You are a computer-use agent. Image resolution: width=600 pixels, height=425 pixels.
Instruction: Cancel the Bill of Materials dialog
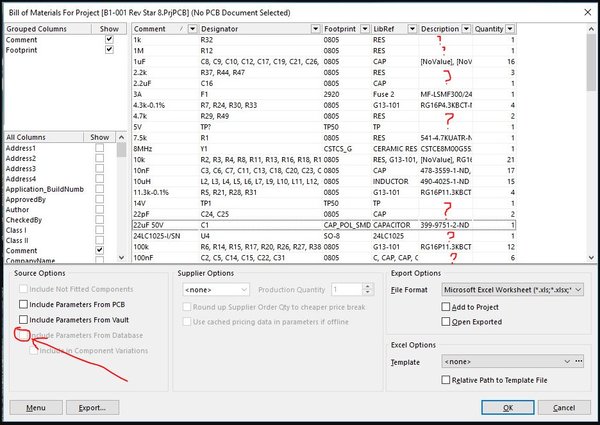[564, 407]
